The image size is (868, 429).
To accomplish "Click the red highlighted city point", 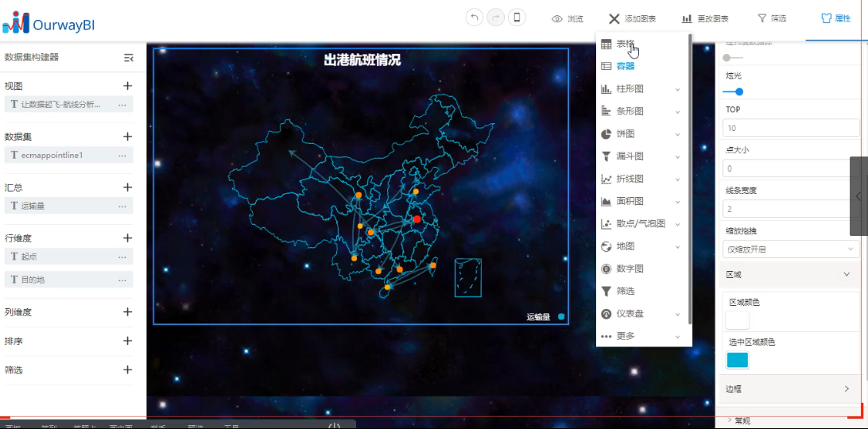I will coord(417,219).
